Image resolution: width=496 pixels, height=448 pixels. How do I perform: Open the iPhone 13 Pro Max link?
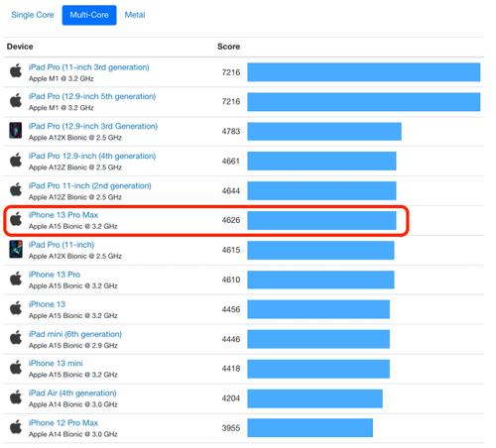click(63, 215)
